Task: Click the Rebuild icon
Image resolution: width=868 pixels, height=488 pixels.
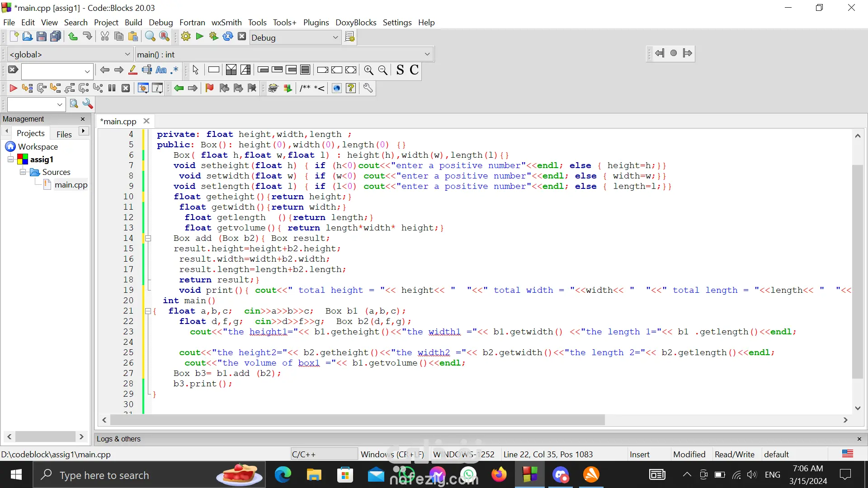Action: click(228, 37)
